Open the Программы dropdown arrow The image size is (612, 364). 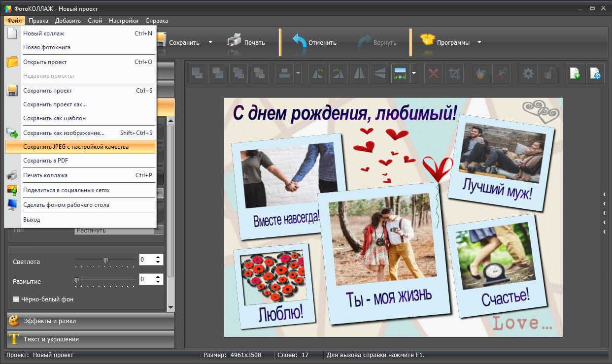(x=479, y=42)
